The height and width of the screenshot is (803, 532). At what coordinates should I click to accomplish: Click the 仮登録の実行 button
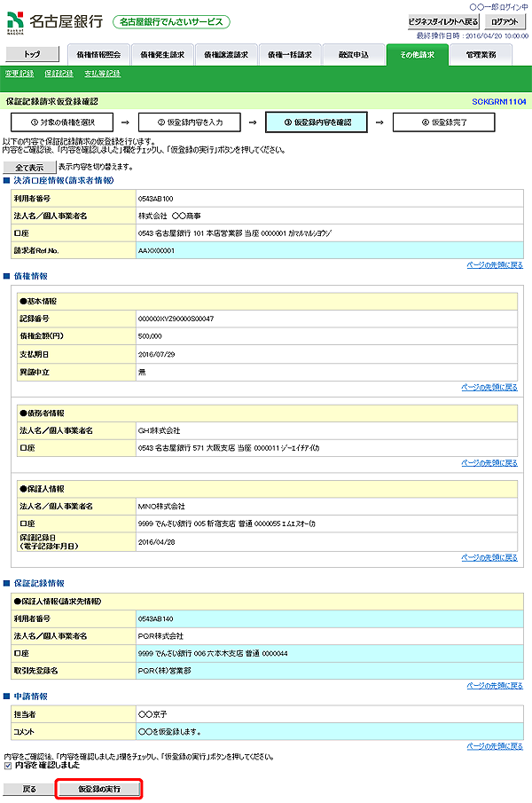tap(98, 789)
